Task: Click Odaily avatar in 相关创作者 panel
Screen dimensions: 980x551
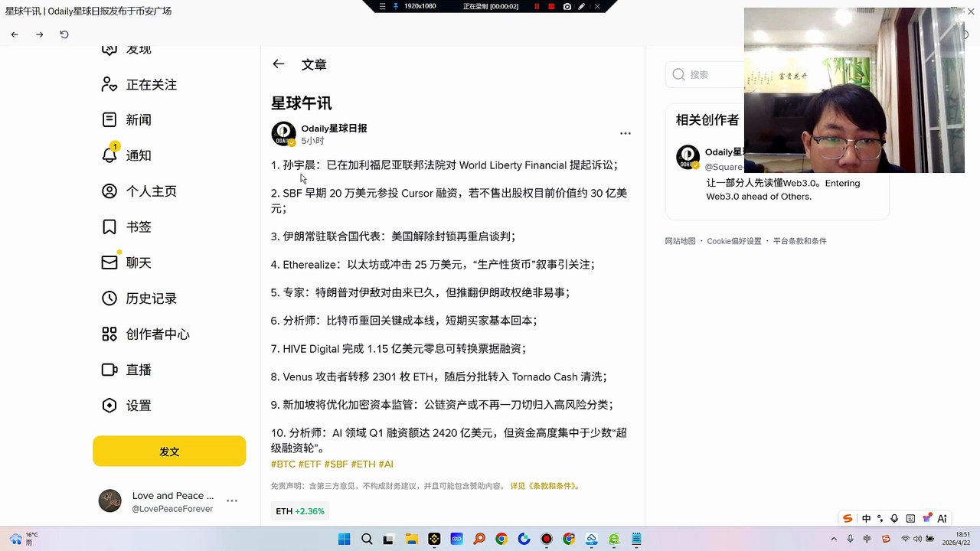Action: tap(688, 157)
